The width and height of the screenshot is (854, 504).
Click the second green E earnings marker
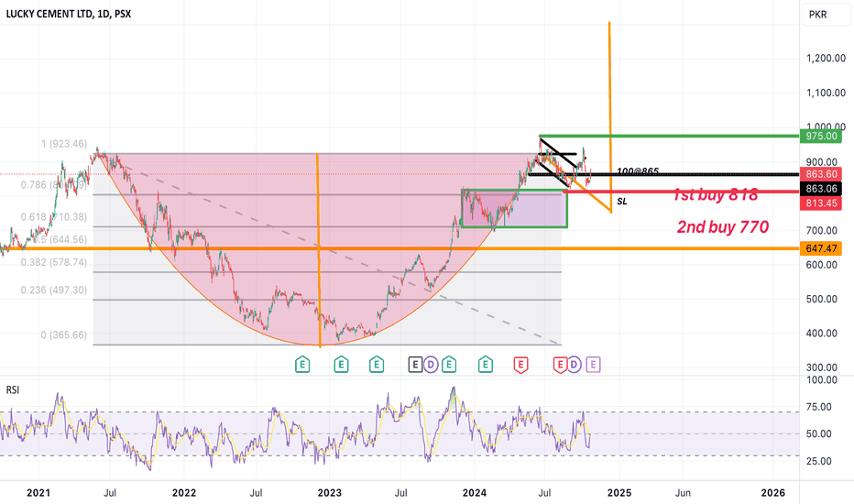341,365
